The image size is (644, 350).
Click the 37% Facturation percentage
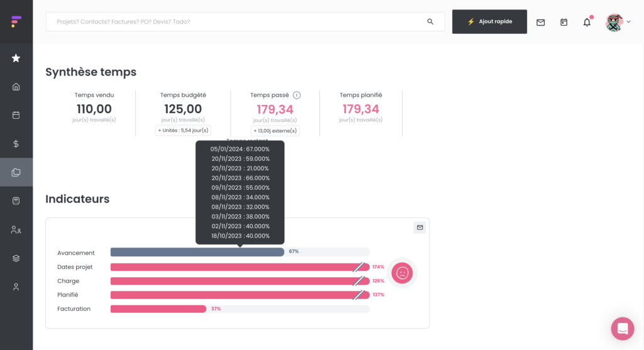(216, 309)
